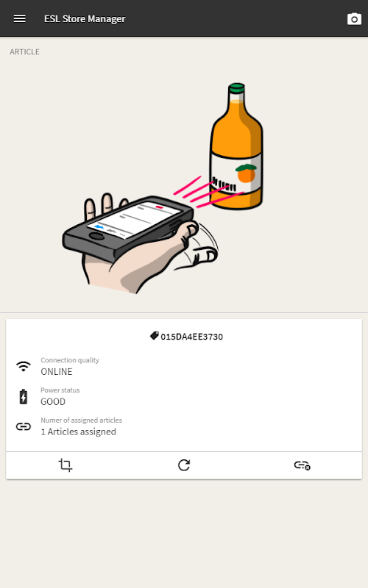Click the ARTICLE section heading
This screenshot has width=368, height=588.
coord(25,51)
